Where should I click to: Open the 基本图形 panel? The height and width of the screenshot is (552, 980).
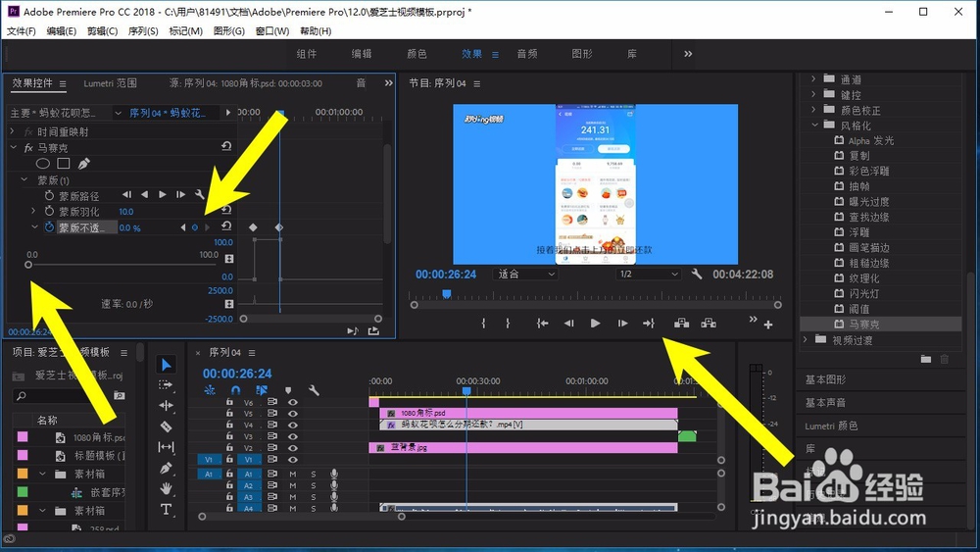825,379
